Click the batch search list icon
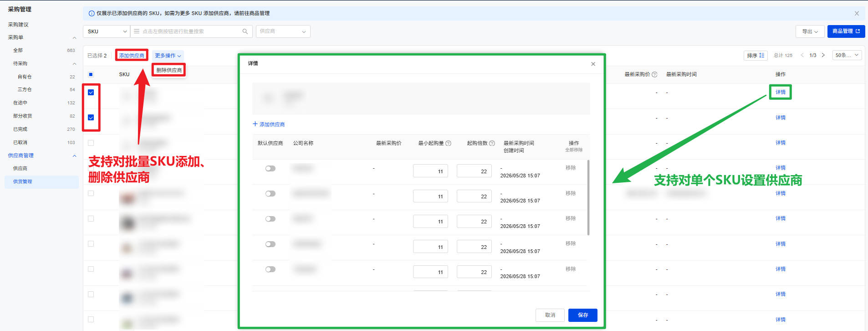 (137, 31)
